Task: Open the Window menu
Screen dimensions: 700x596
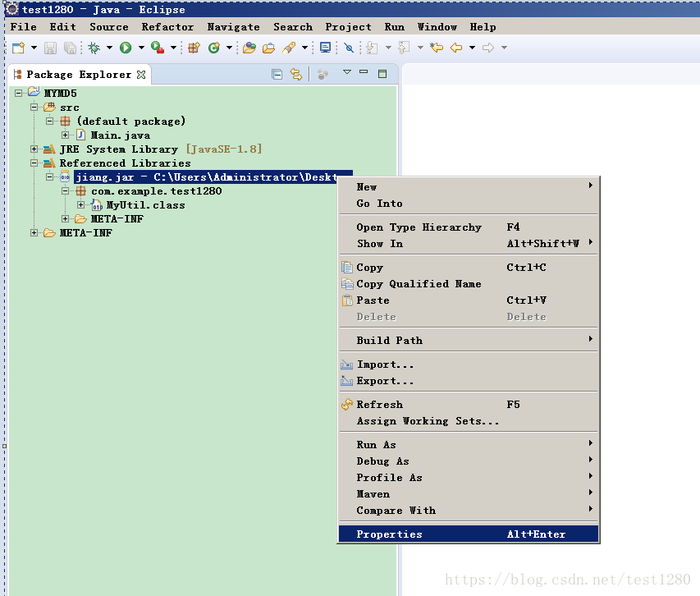Action: pyautogui.click(x=437, y=27)
